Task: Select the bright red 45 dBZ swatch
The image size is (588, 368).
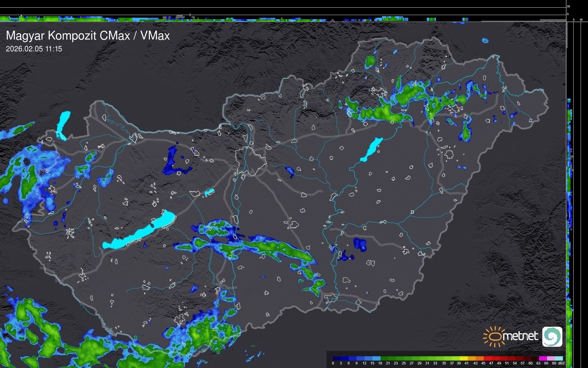Action: (487, 358)
